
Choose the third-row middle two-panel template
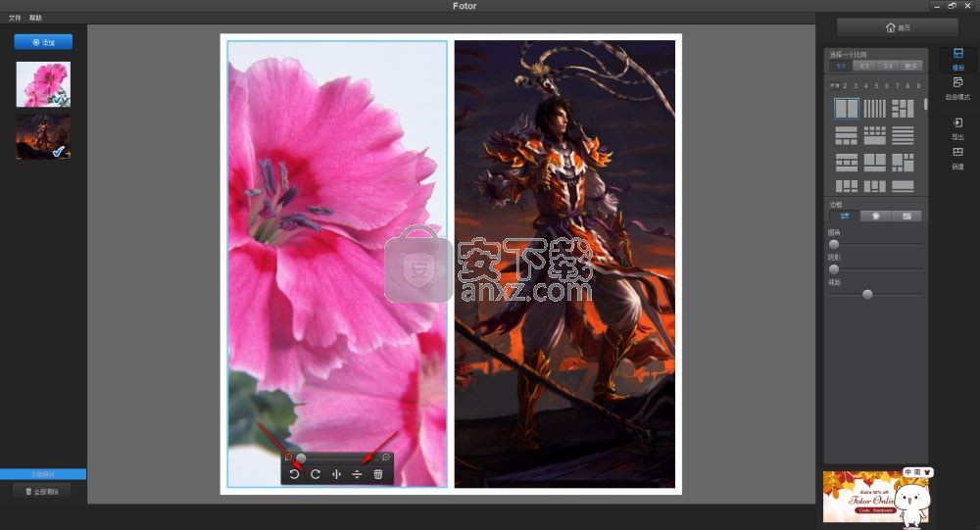pos(874,163)
